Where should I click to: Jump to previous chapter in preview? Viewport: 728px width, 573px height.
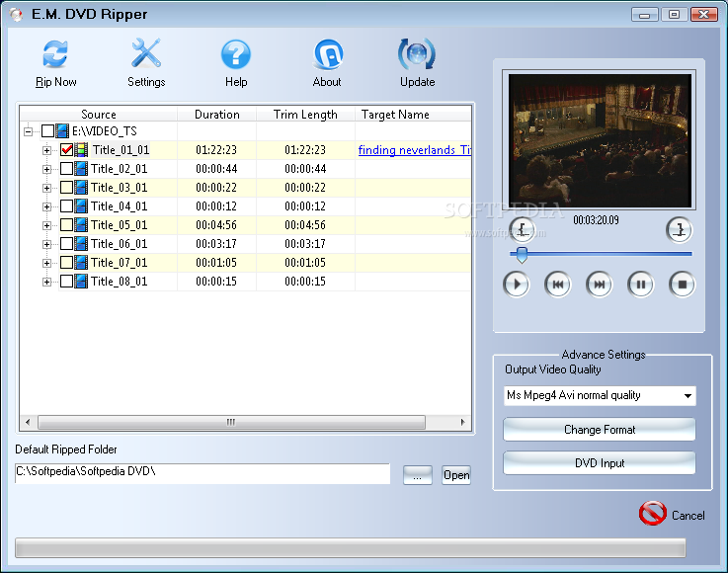tap(558, 285)
